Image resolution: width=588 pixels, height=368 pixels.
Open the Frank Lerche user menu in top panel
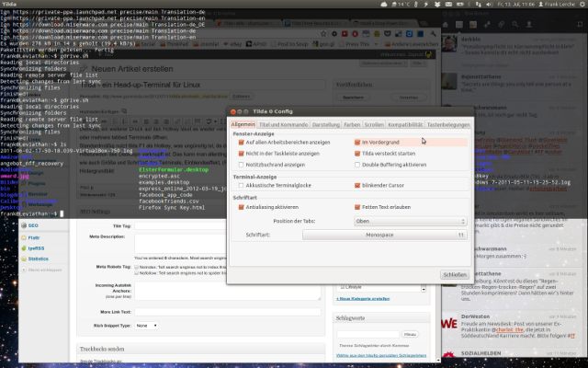557,4
